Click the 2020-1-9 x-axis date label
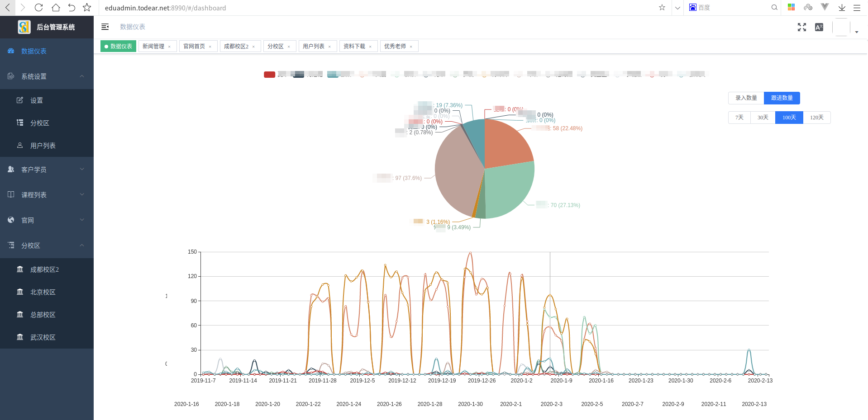This screenshot has height=420, width=868. 561,381
